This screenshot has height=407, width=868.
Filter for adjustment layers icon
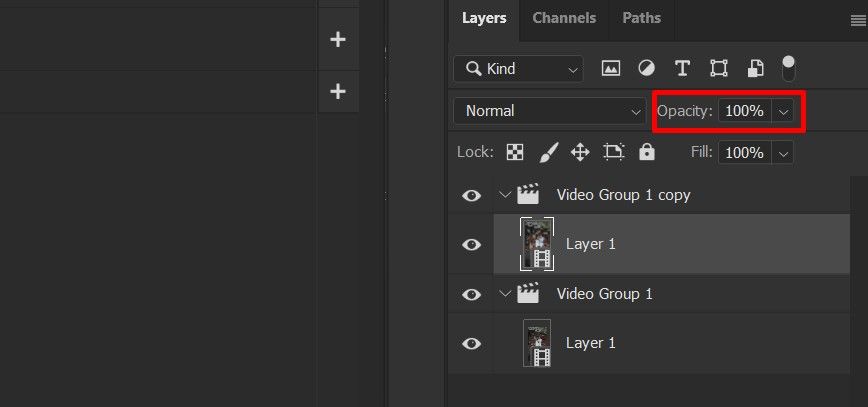[x=647, y=69]
